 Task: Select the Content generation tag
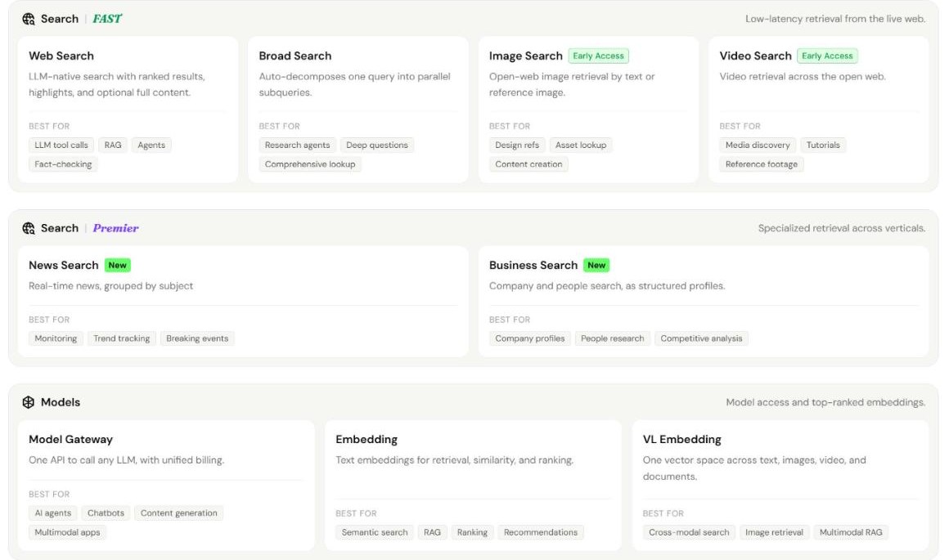(x=178, y=513)
